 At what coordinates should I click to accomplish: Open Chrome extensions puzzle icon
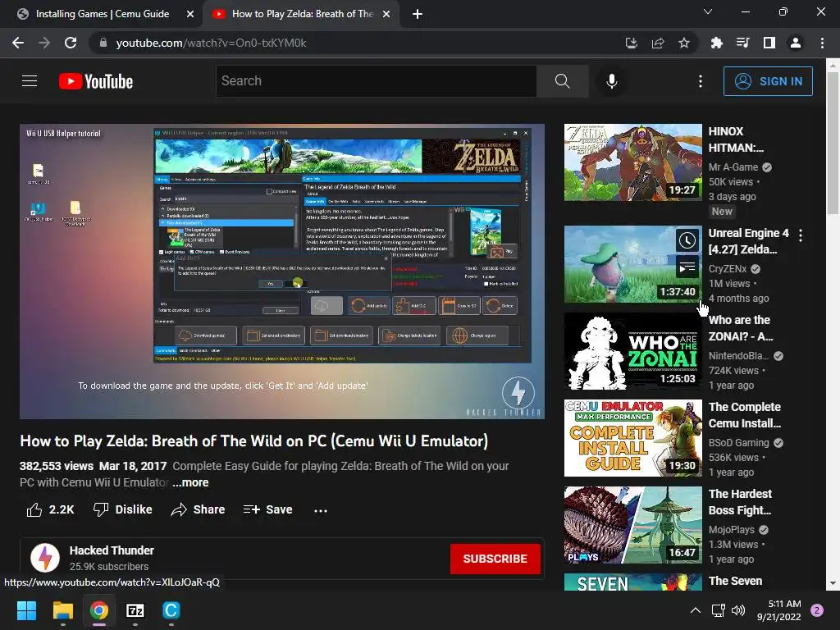716,43
